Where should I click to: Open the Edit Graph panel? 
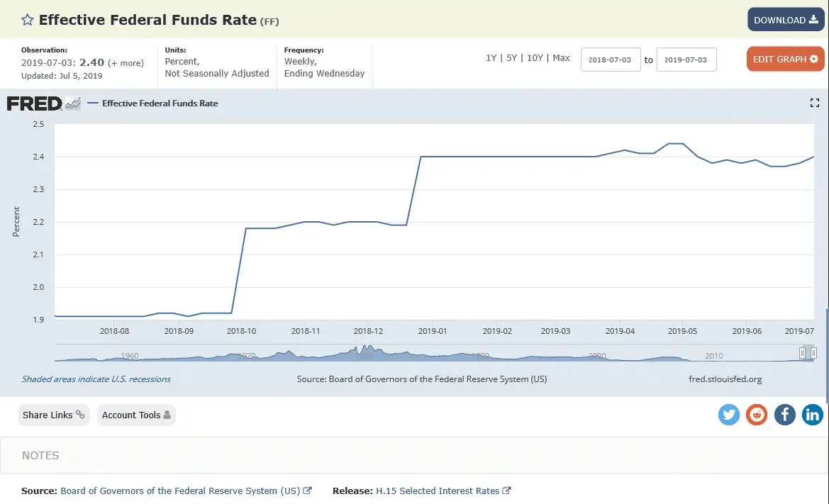[785, 59]
